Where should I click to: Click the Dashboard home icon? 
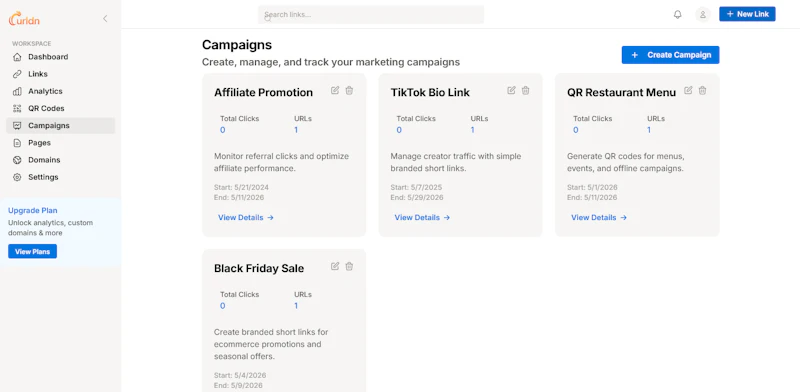[x=17, y=57]
